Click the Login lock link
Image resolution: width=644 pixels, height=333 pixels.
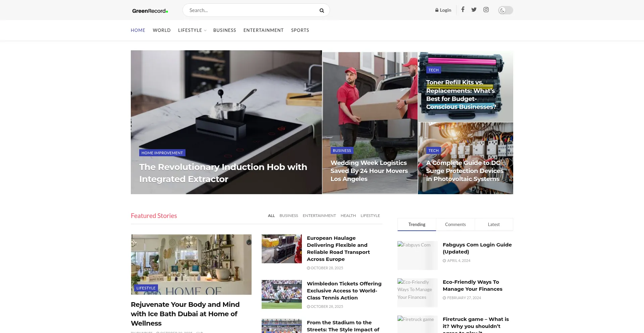click(443, 10)
